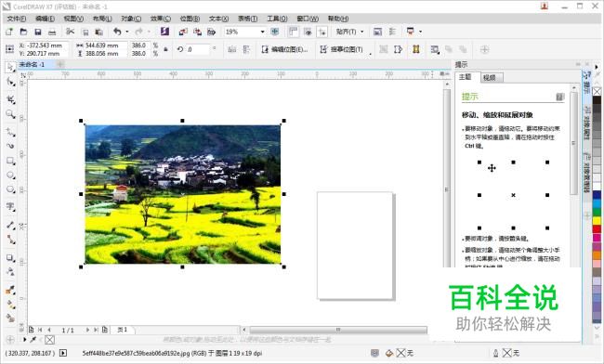Click the Print icon
This screenshot has height=364, width=604.
point(52,32)
